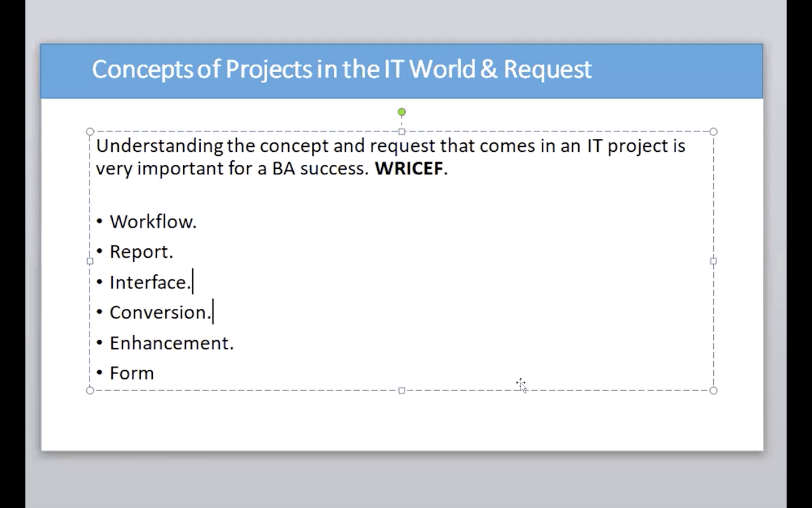Click the bottom-left corner resize handle of the text box
The height and width of the screenshot is (508, 812).
point(90,391)
